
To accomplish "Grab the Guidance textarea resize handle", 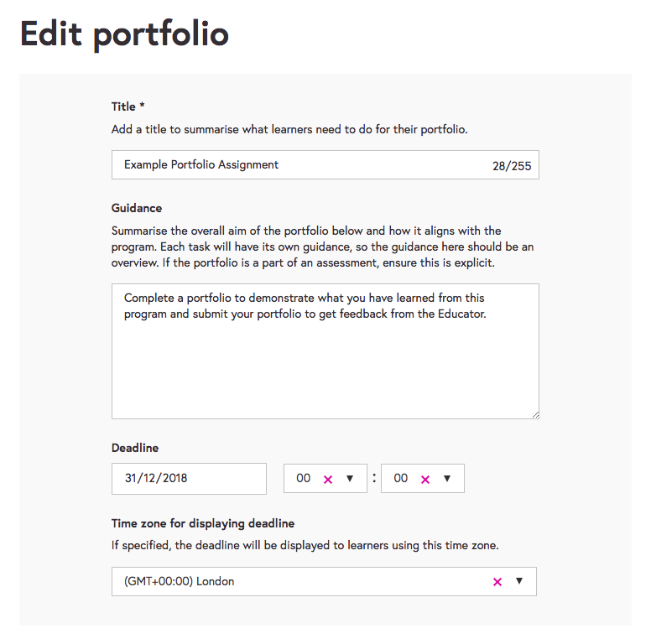I will click(534, 413).
